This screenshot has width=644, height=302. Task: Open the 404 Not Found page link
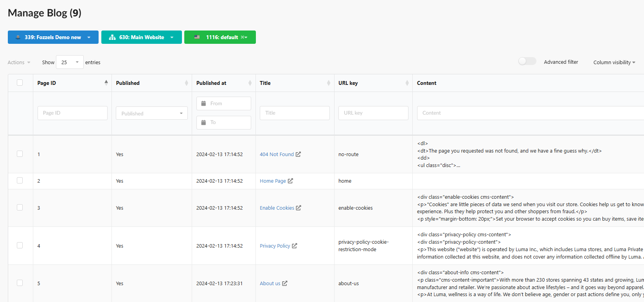coord(277,154)
